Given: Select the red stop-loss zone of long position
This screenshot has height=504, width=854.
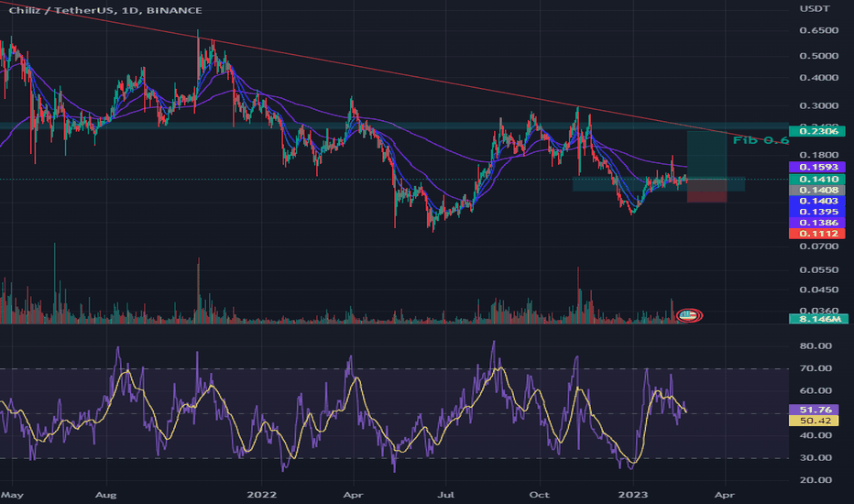Looking at the screenshot, I should pyautogui.click(x=707, y=192).
